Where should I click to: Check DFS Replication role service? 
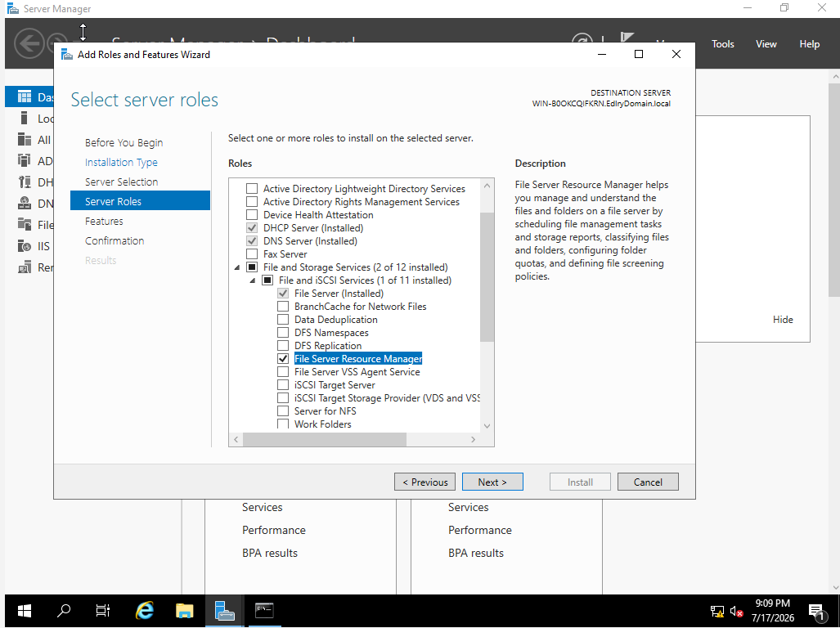coord(283,345)
